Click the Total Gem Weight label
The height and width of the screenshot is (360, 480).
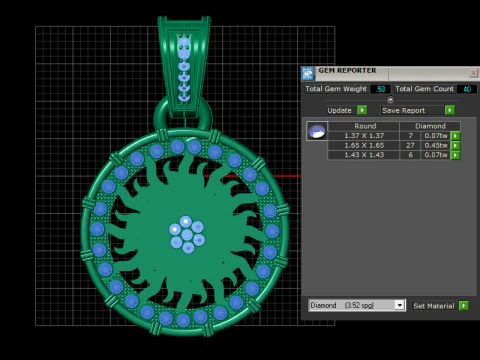[336, 89]
